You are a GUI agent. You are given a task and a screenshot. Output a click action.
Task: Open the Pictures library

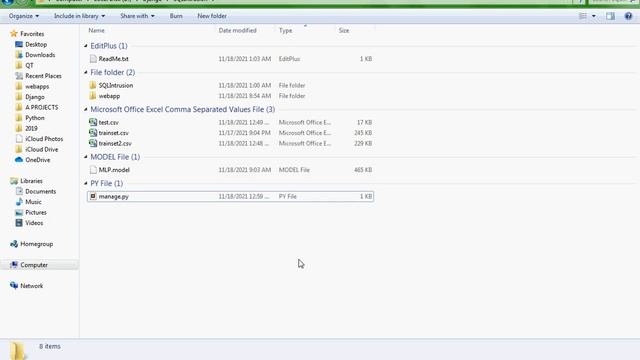pyautogui.click(x=36, y=213)
